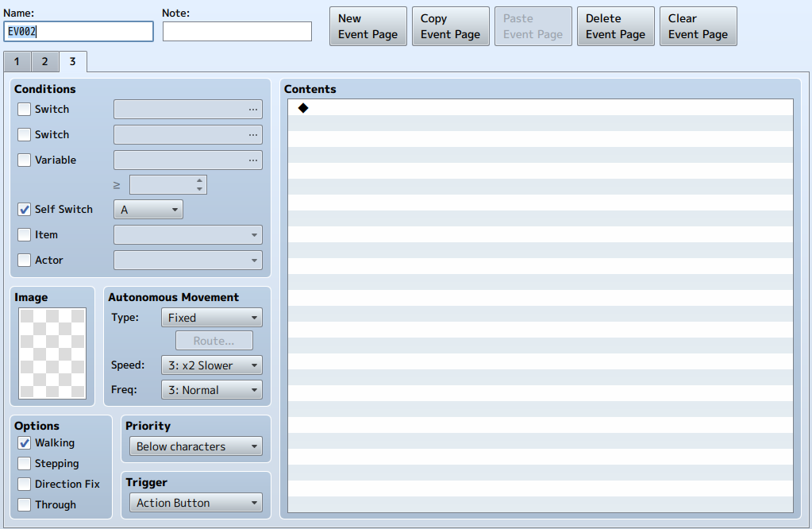Open the Trigger dropdown Action Button
The height and width of the screenshot is (529, 812).
tap(196, 503)
